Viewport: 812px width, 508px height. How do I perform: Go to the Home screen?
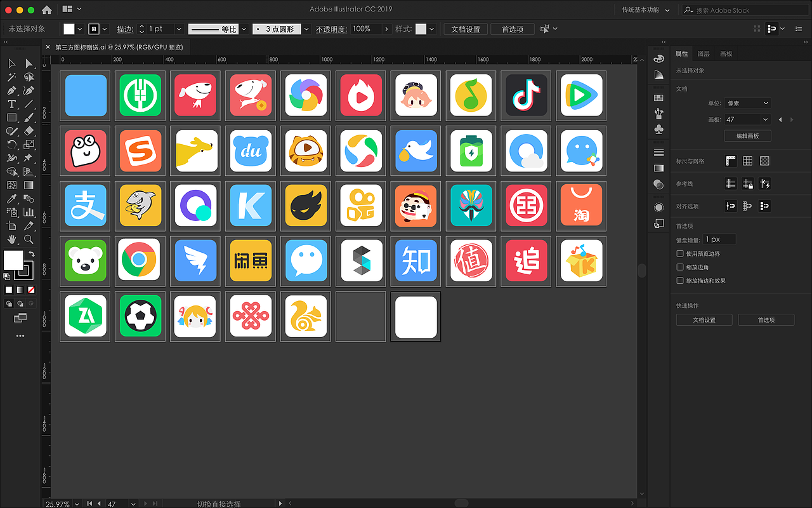(x=46, y=10)
